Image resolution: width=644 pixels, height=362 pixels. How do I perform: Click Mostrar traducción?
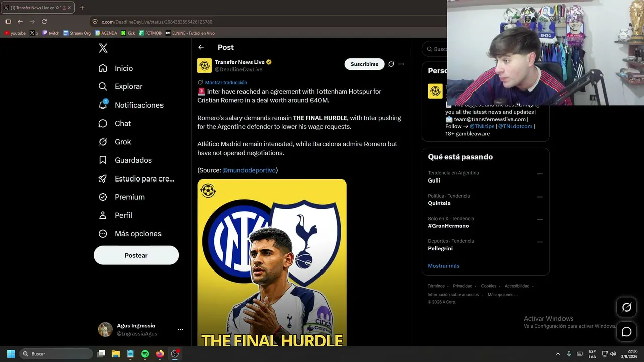click(x=226, y=82)
